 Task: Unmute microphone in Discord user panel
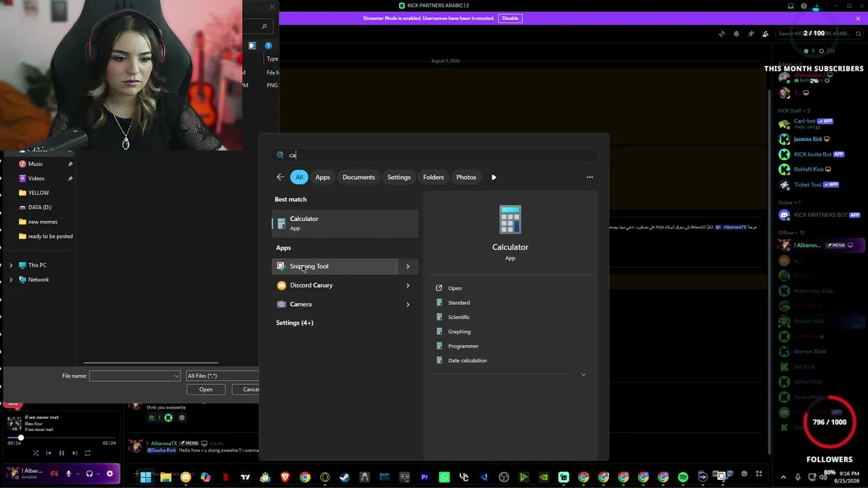coord(68,474)
